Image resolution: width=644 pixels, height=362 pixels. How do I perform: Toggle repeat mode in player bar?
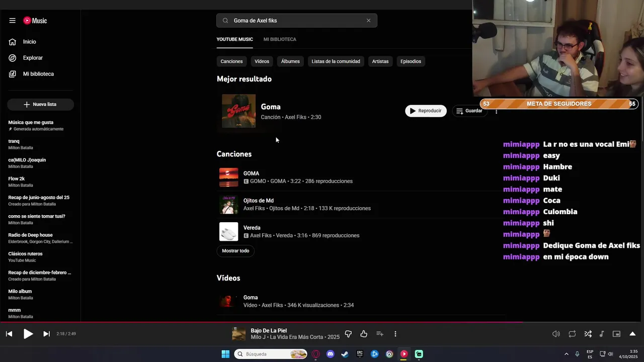click(572, 334)
